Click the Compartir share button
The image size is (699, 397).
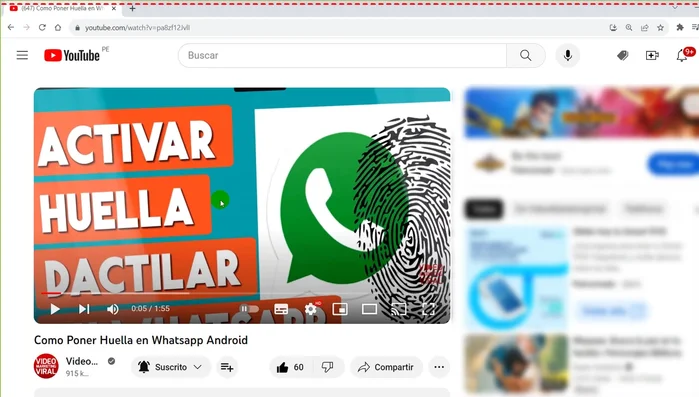pyautogui.click(x=386, y=367)
